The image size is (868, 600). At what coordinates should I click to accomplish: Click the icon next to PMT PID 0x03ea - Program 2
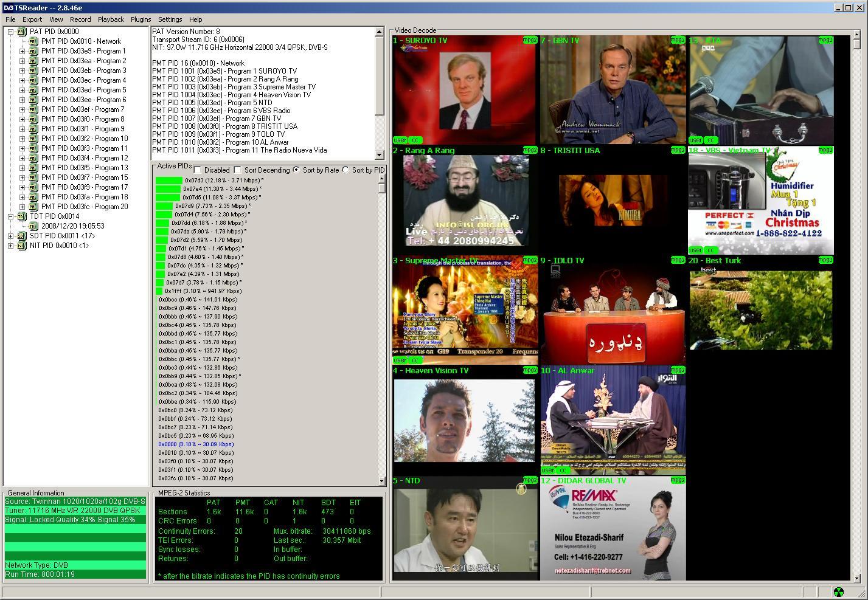pos(33,61)
